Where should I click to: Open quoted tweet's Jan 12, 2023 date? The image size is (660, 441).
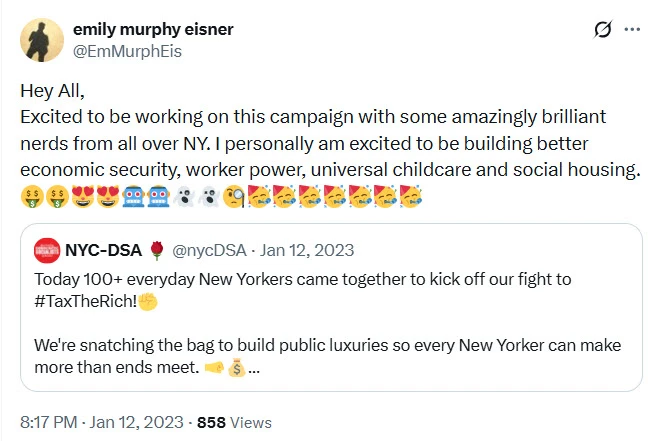click(x=307, y=250)
